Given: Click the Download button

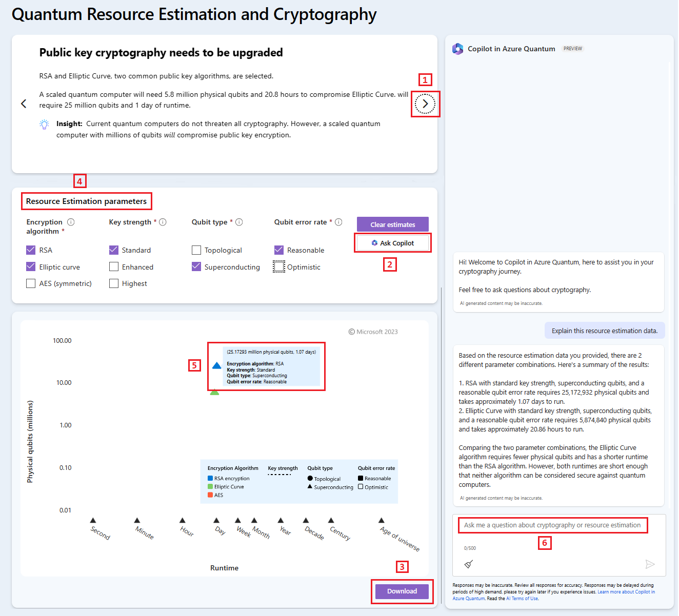Looking at the screenshot, I should pyautogui.click(x=402, y=591).
